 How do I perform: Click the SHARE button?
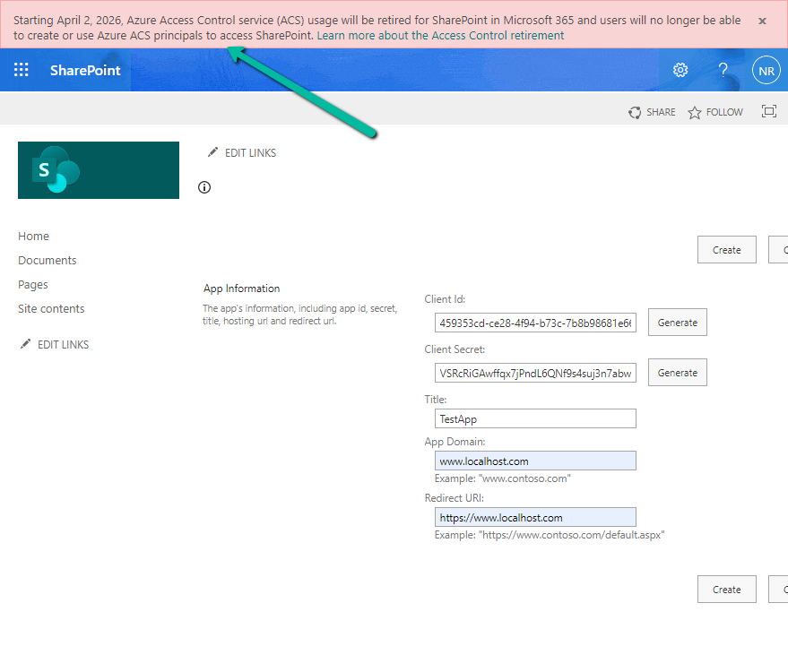[x=652, y=111]
